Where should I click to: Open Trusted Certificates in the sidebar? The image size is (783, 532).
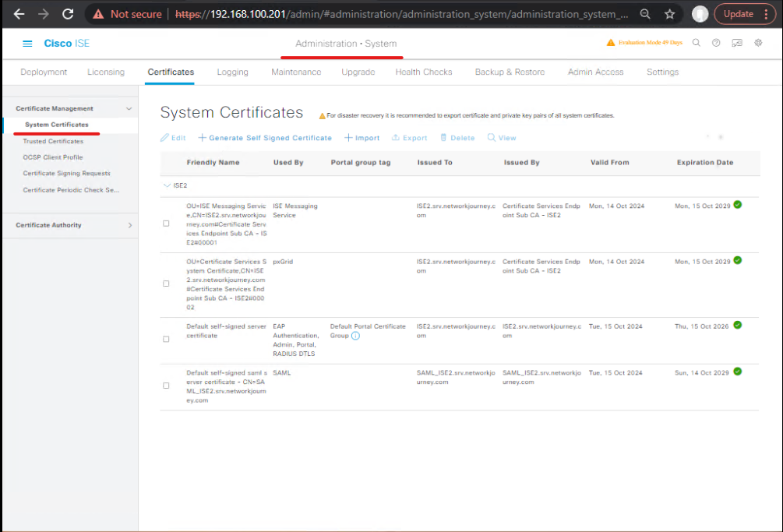coord(53,141)
